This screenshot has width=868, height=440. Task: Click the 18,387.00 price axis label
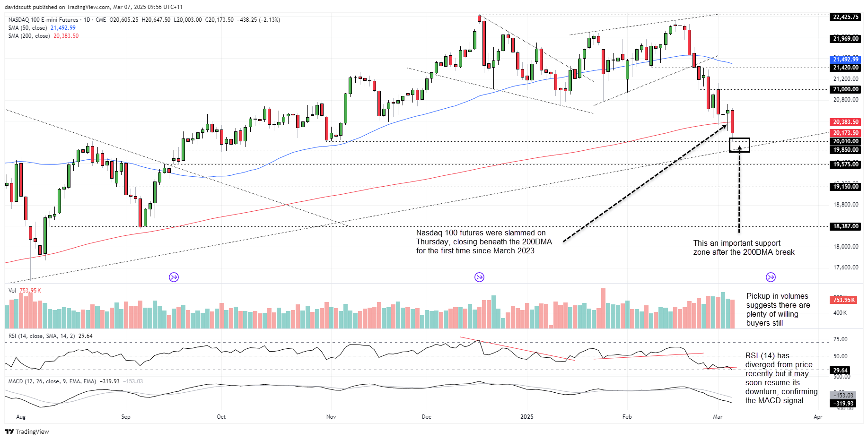[846, 226]
